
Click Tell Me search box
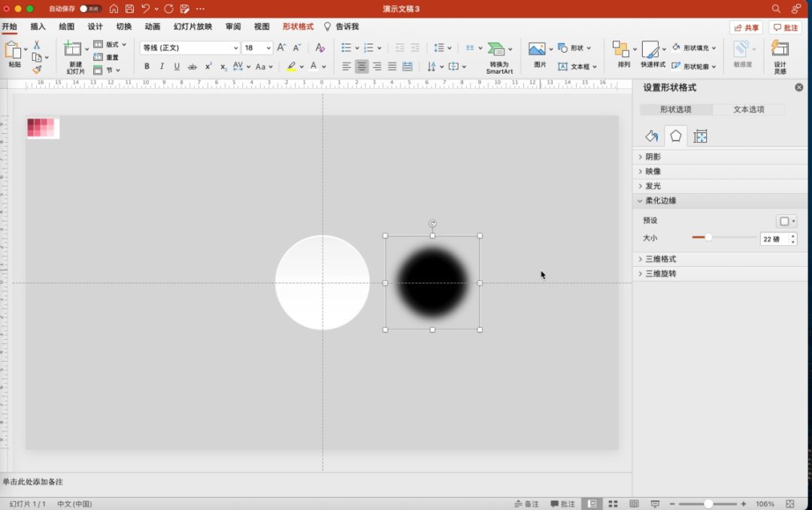click(341, 26)
